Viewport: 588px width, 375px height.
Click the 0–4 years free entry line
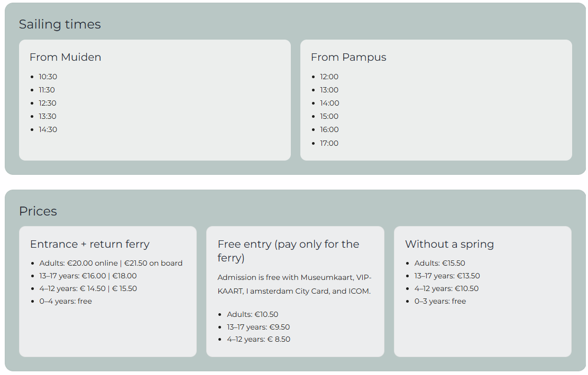pyautogui.click(x=66, y=301)
